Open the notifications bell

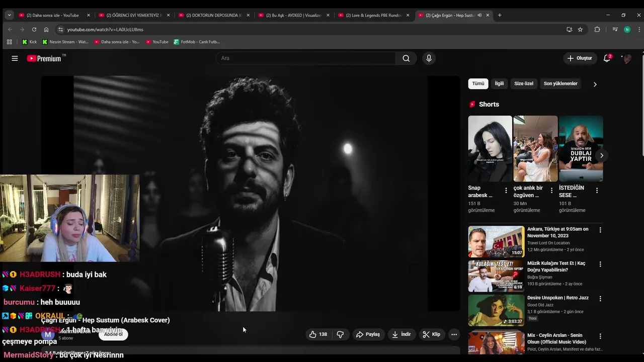point(607,58)
